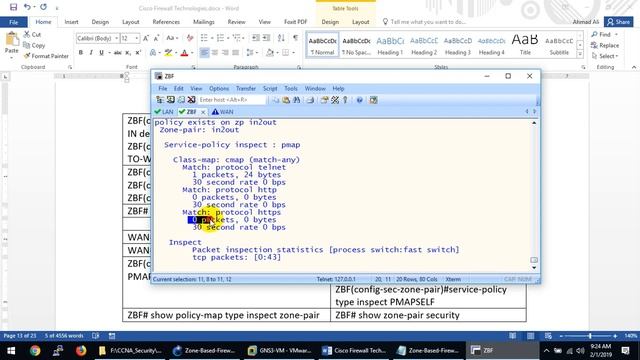Open the Calibri (Body) font name dropdown

click(116, 38)
